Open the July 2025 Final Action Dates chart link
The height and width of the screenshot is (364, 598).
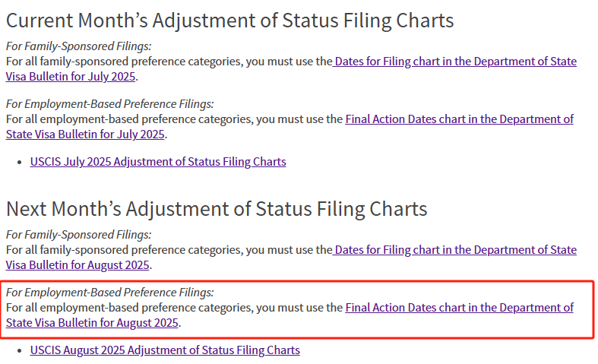coord(459,119)
